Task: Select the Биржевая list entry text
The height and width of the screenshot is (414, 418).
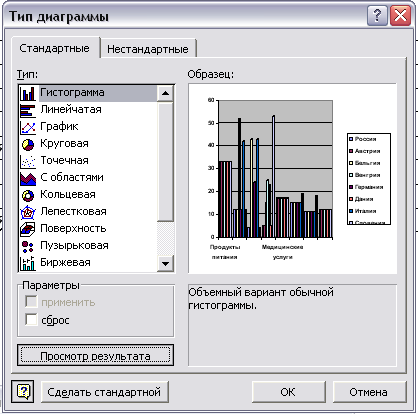Action: (65, 263)
